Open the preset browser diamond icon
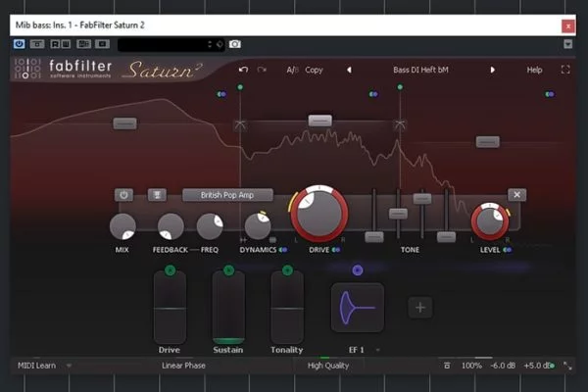Viewport: 588px width, 392px height. (x=220, y=45)
